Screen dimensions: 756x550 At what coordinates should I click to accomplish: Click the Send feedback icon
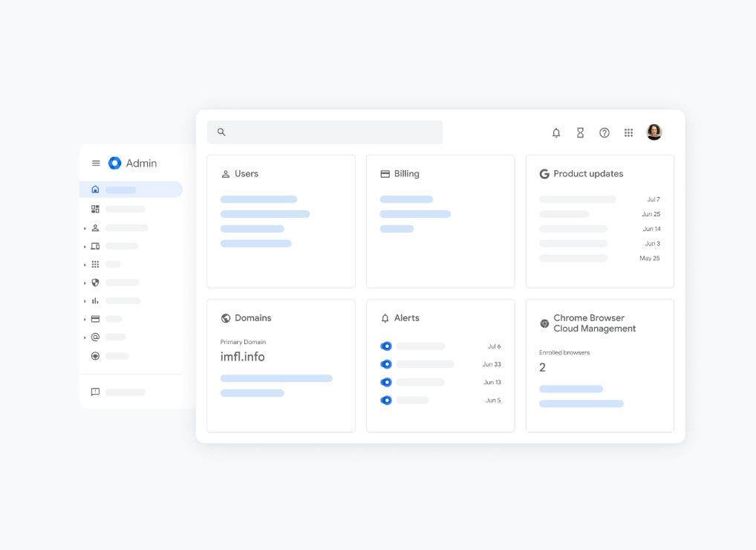click(96, 392)
